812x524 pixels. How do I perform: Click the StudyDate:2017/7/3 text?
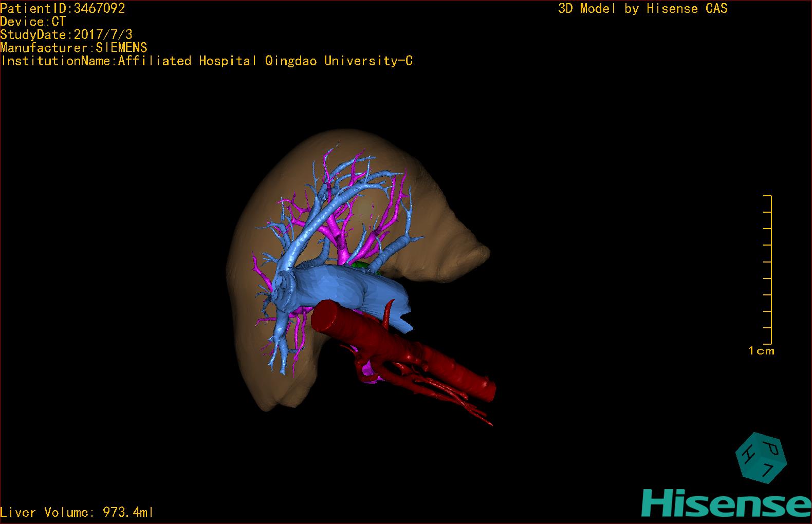[66, 34]
